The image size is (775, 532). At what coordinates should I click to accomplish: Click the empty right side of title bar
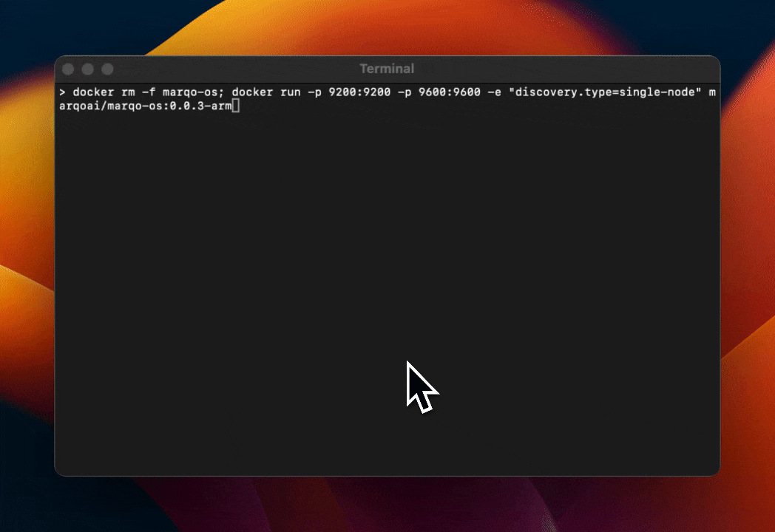pyautogui.click(x=592, y=69)
